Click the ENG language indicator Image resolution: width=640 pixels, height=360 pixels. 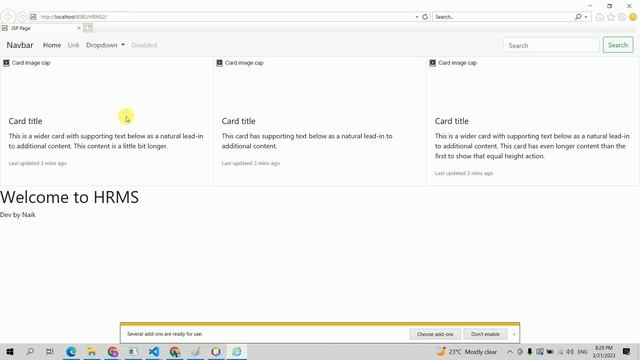coord(582,351)
